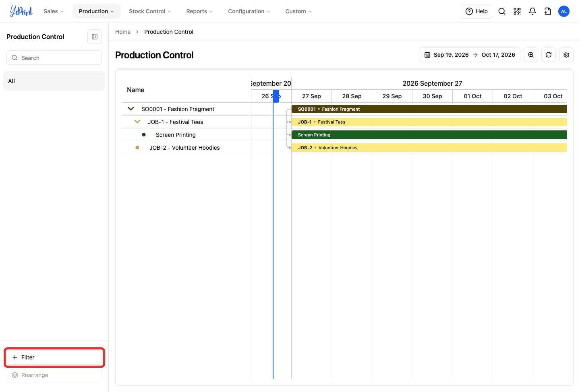Select the Screen Printing row
Viewport: 580px width, 392px height.
click(x=186, y=135)
